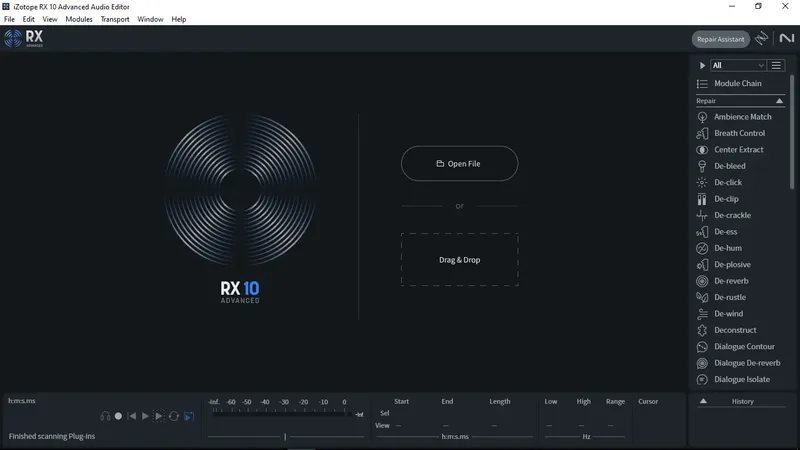Open the File menu

[x=9, y=19]
